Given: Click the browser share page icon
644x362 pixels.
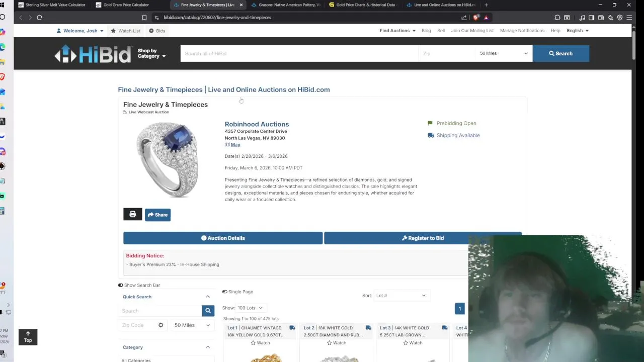Looking at the screenshot, I should pyautogui.click(x=464, y=18).
